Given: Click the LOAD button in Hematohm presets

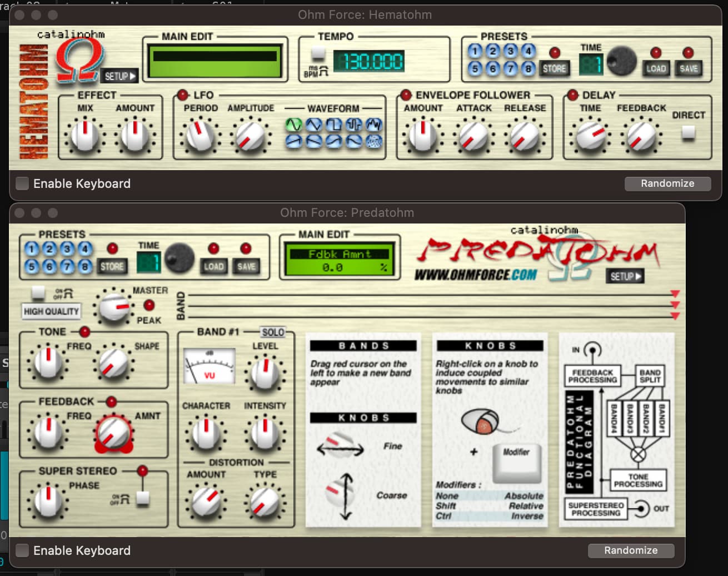Looking at the screenshot, I should pos(656,69).
